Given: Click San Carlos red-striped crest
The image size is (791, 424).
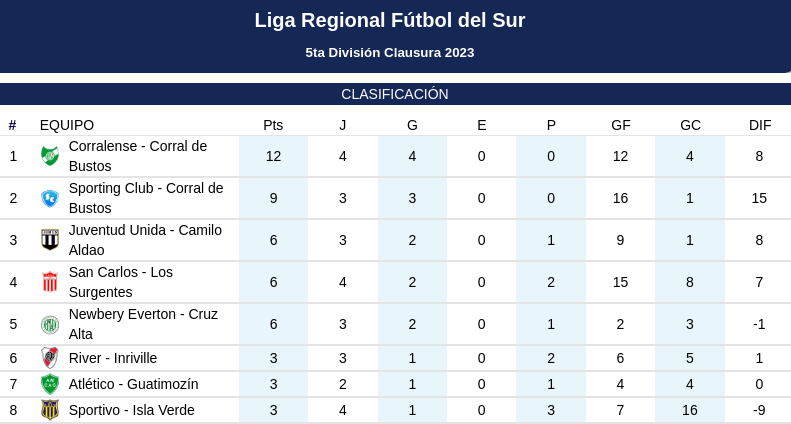Looking at the screenshot, I should pyautogui.click(x=50, y=282).
